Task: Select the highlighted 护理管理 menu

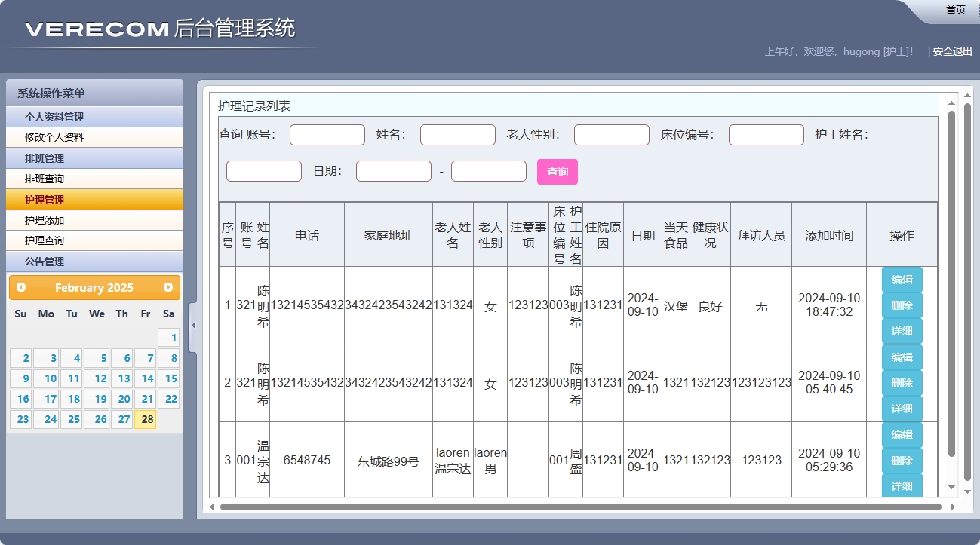Action: (94, 199)
